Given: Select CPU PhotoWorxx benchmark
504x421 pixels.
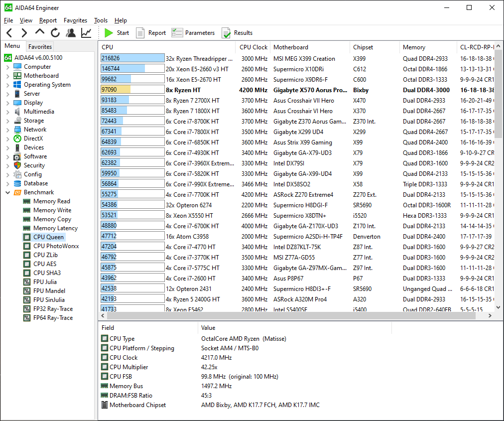Looking at the screenshot, I should click(x=56, y=246).
